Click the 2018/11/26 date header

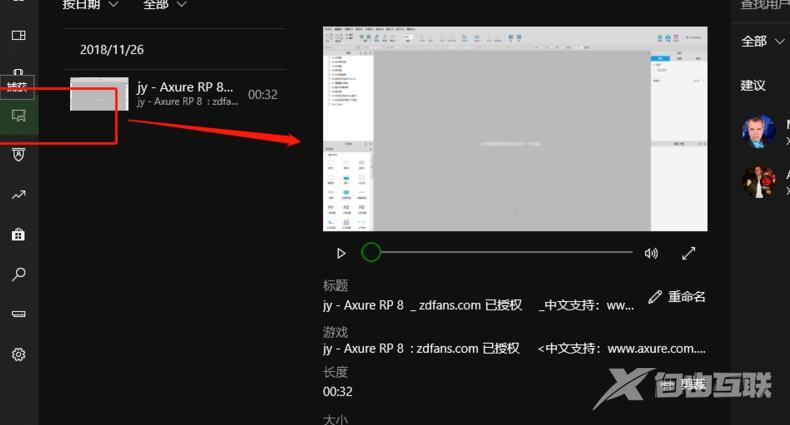(x=112, y=49)
